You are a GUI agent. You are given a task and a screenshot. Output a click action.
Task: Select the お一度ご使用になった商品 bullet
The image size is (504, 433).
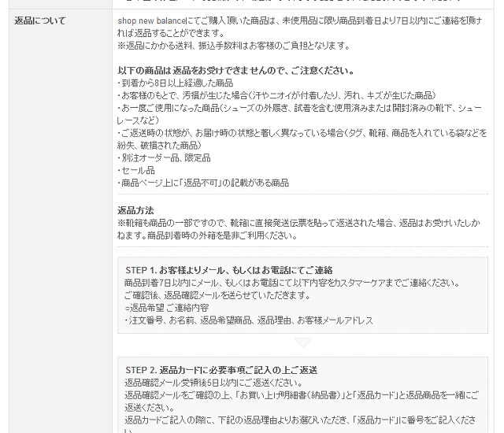coord(299,108)
